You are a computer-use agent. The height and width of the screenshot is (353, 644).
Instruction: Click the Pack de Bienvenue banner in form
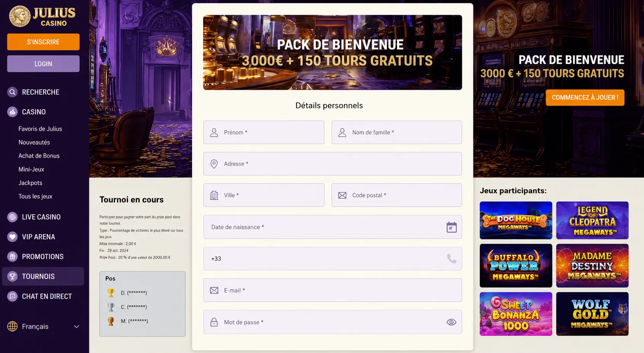coord(333,52)
